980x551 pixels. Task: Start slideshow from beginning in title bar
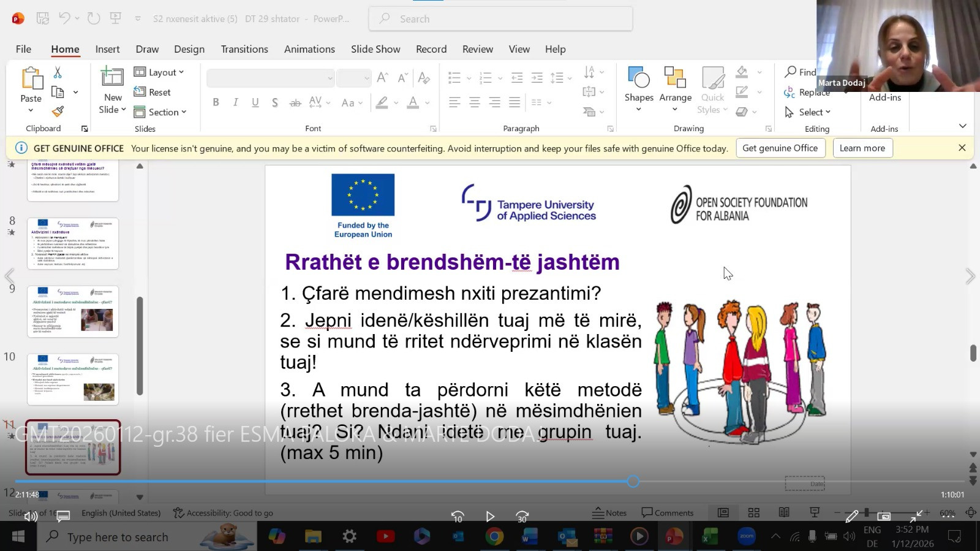(x=115, y=18)
